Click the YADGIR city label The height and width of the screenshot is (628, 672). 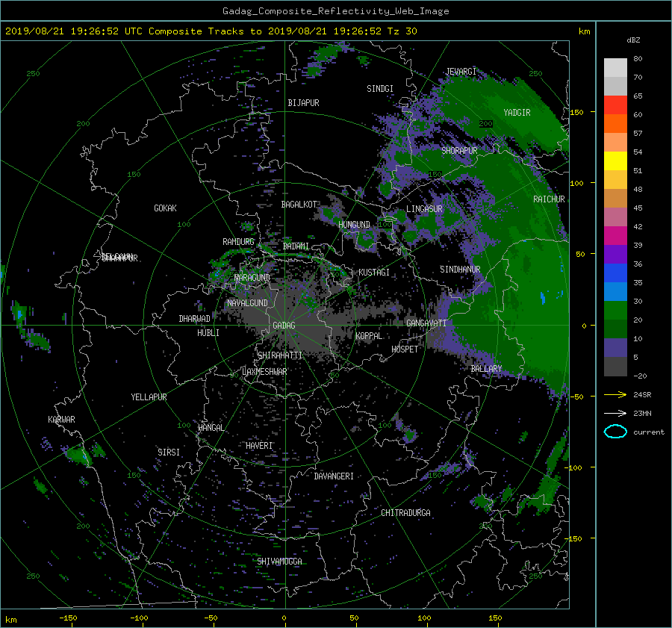517,113
